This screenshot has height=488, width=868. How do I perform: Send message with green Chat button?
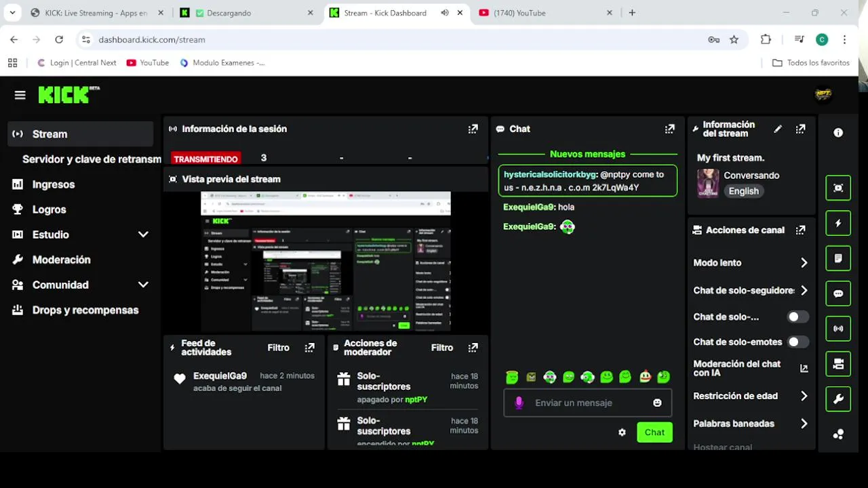[654, 432]
